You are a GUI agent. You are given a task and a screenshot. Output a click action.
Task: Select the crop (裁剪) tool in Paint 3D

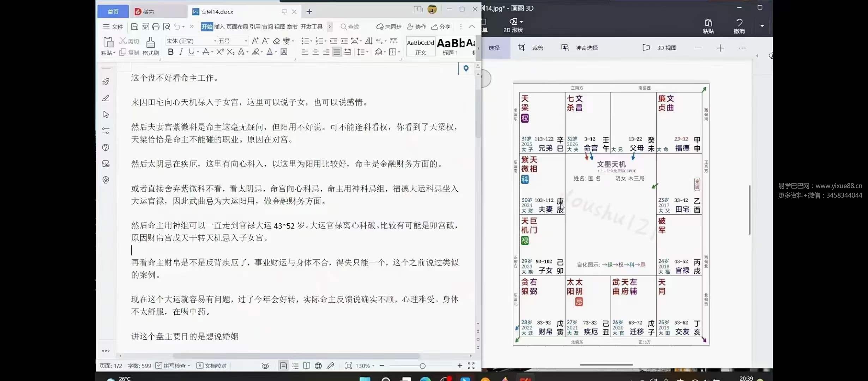click(531, 48)
